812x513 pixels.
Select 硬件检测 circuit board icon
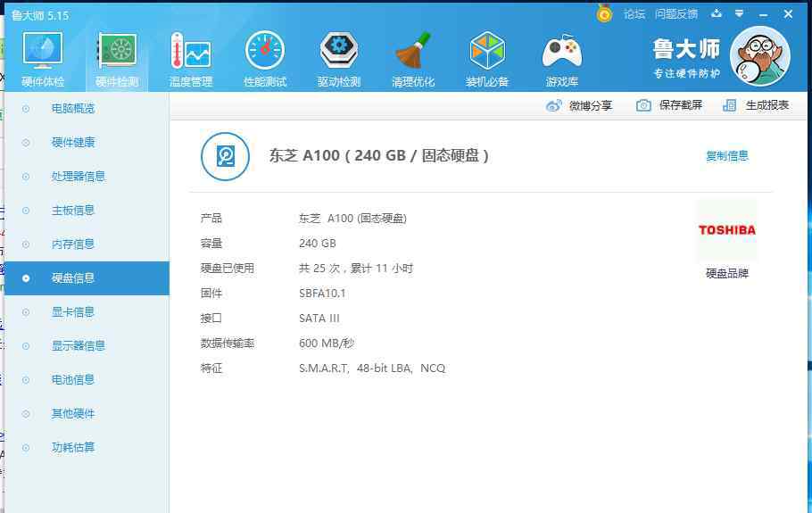tap(118, 50)
